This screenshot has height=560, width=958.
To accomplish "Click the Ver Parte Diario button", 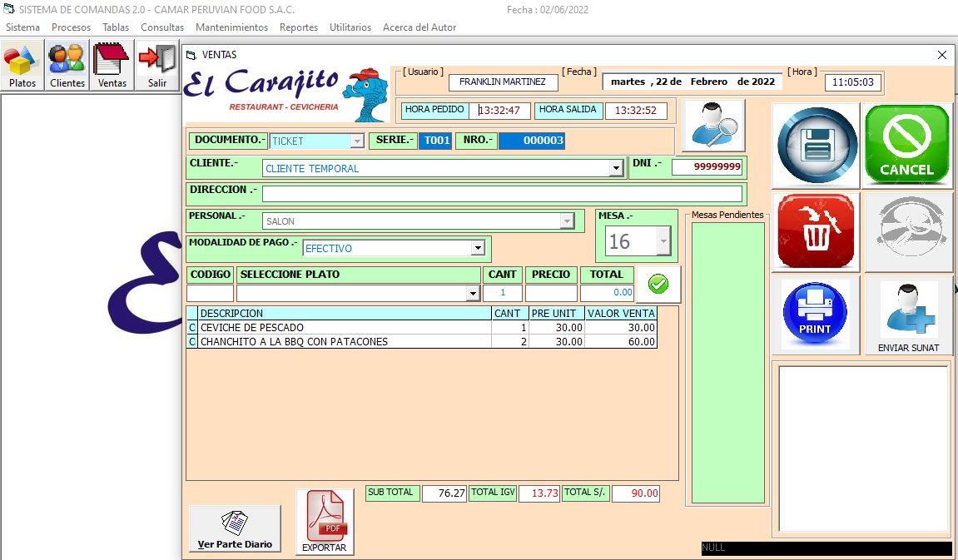I will click(x=235, y=528).
